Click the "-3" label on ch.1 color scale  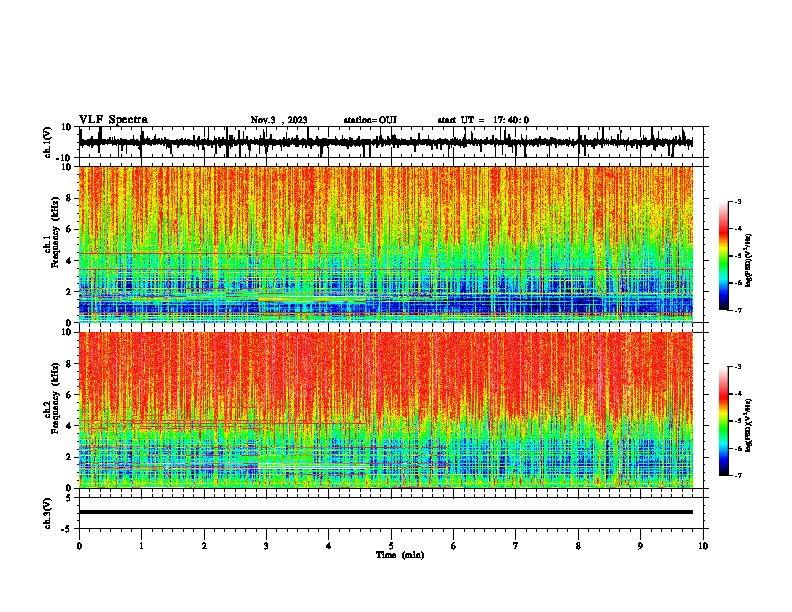tap(738, 201)
